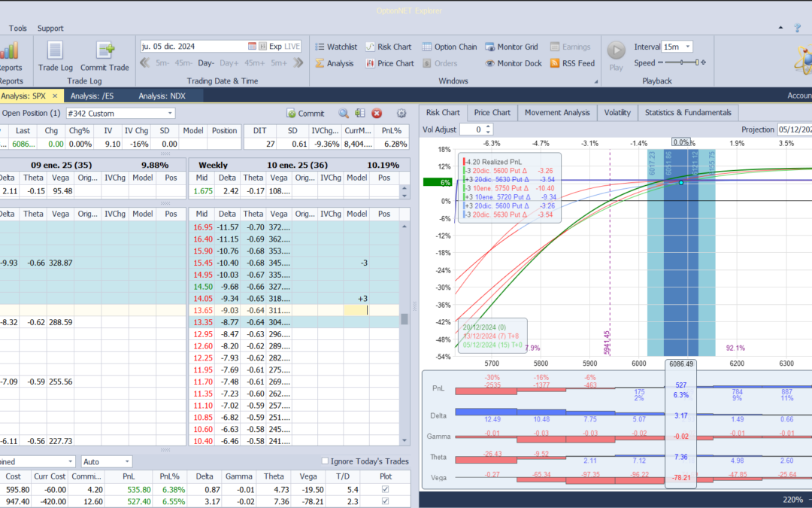
Task: Close the Analysis: SPX tab
Action: (x=55, y=96)
